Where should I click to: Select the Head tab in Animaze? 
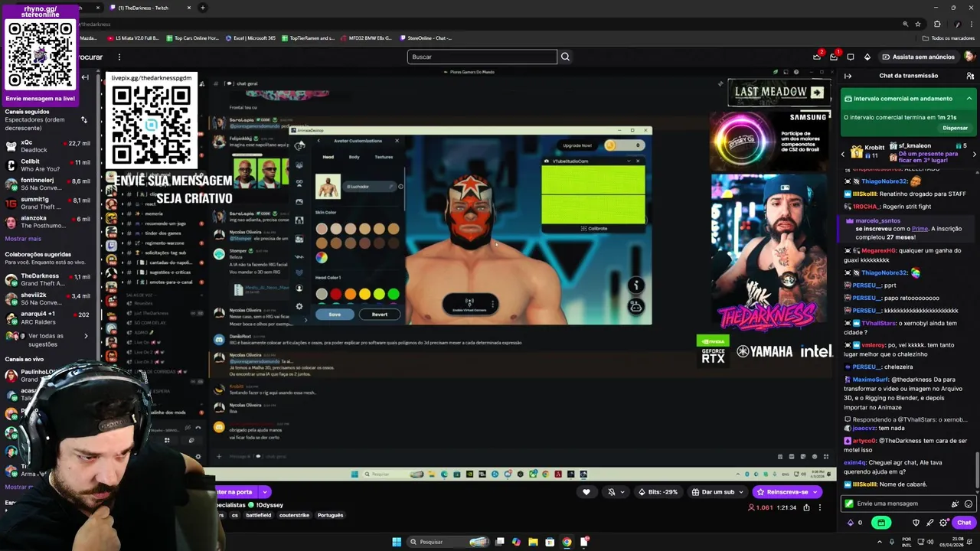point(328,157)
